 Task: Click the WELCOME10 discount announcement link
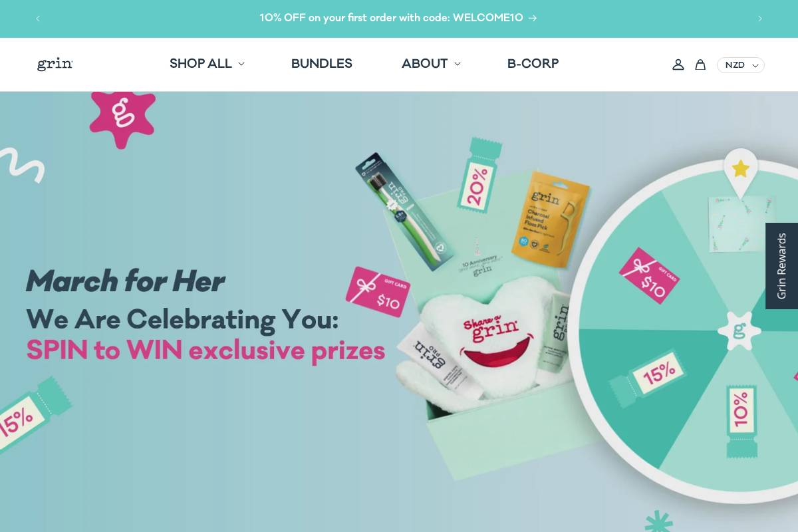pos(398,19)
